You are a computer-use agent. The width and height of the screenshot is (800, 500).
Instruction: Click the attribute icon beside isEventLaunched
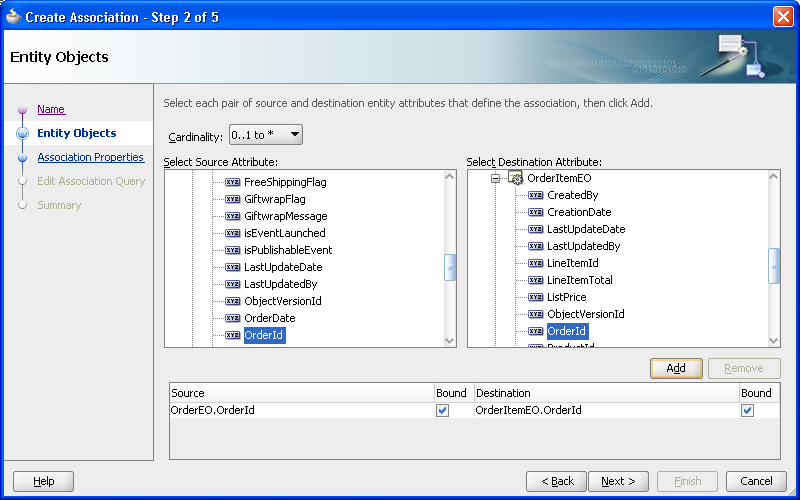[x=233, y=233]
